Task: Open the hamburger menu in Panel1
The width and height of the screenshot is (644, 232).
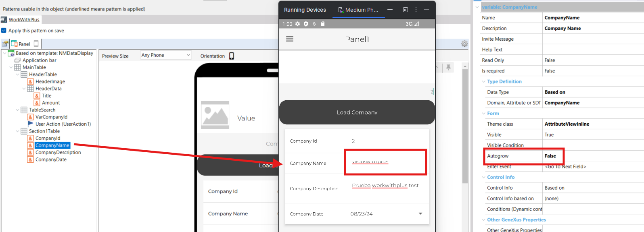Action: click(x=290, y=39)
